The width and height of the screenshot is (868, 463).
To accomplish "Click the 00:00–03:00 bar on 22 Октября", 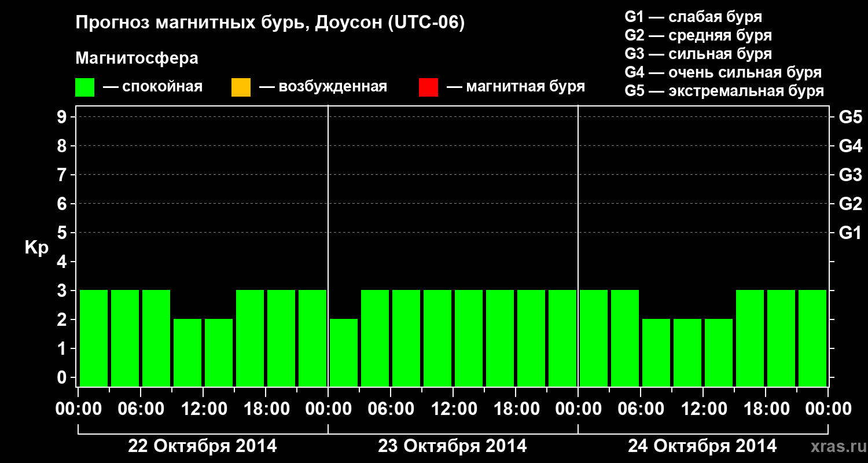I will point(94,338).
